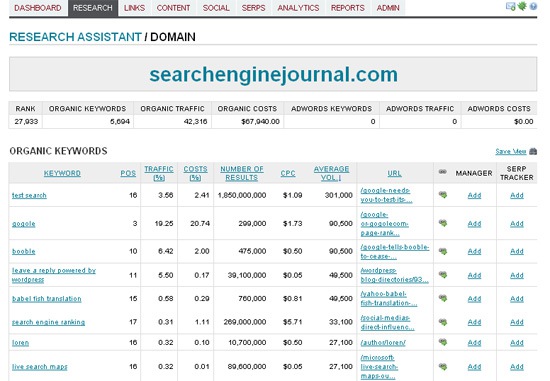Add 'search engine ranking' to SERP Tracker
This screenshot has height=381, width=550.
(x=517, y=322)
